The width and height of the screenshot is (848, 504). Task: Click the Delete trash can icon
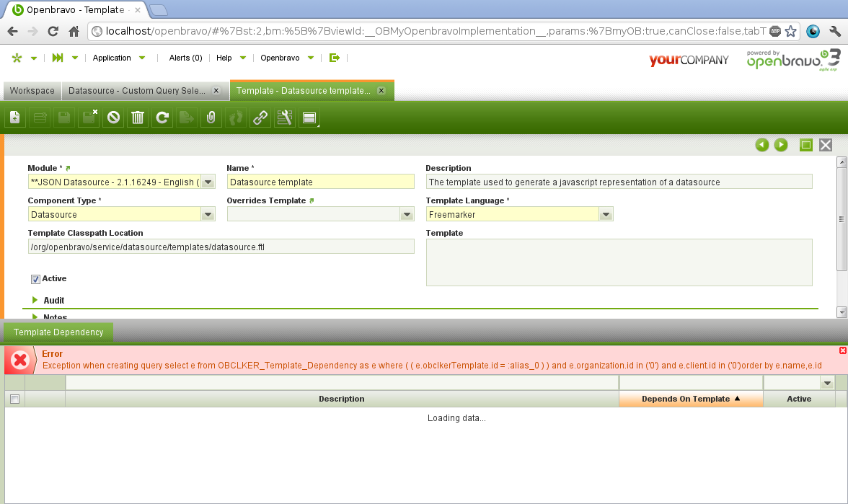coord(137,118)
